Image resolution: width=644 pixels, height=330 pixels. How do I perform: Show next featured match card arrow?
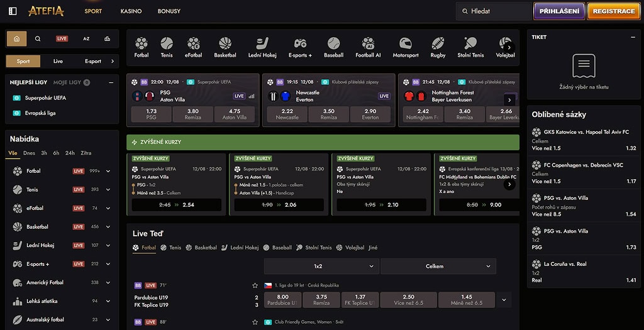tap(509, 100)
